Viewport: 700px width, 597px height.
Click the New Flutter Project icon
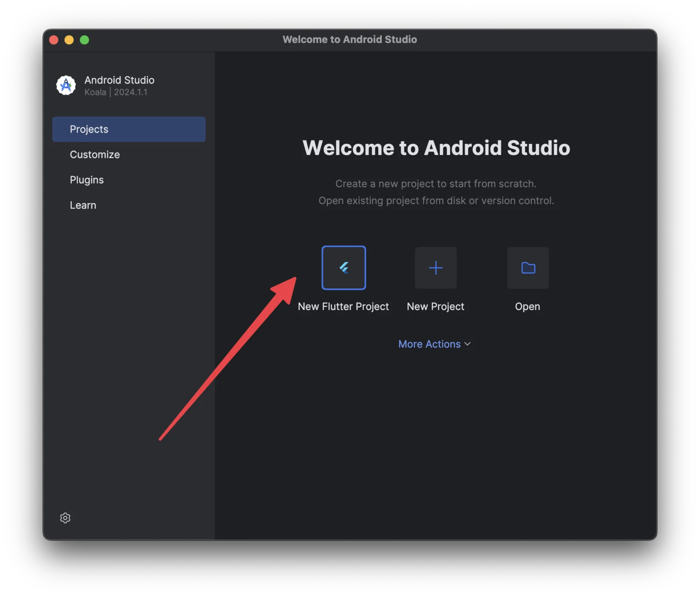click(x=343, y=268)
